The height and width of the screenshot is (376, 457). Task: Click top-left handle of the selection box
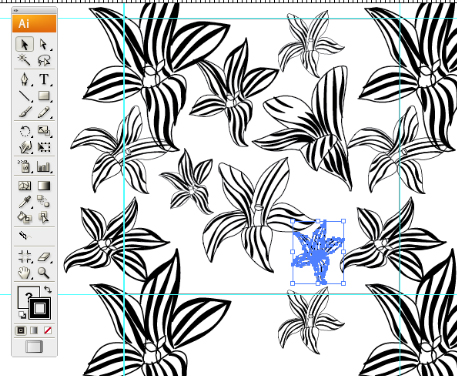click(292, 221)
